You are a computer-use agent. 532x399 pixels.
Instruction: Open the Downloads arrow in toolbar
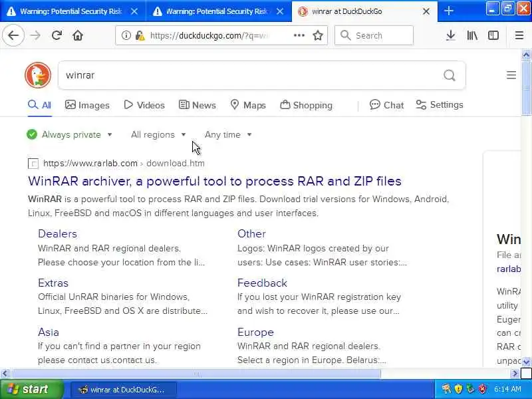[x=451, y=35]
